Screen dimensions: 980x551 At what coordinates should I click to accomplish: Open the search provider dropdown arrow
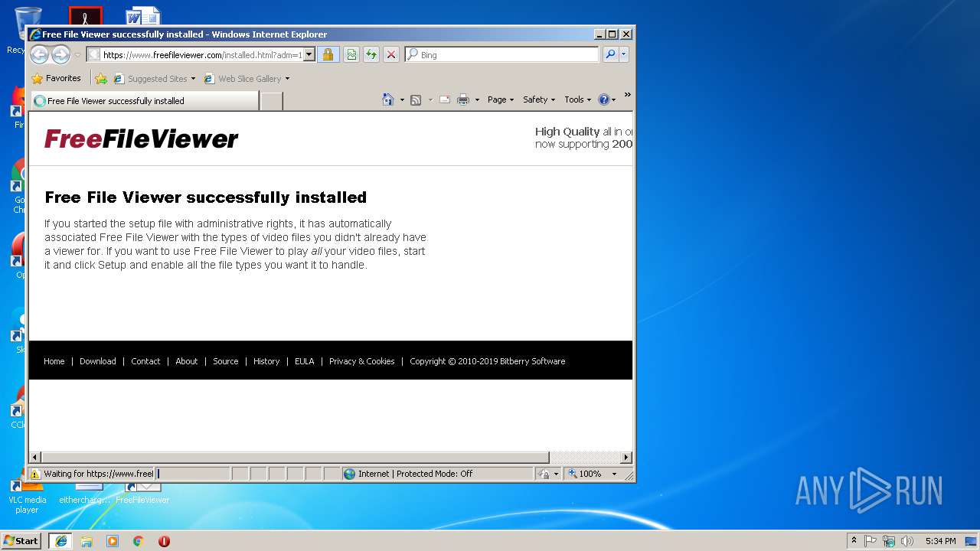click(624, 54)
